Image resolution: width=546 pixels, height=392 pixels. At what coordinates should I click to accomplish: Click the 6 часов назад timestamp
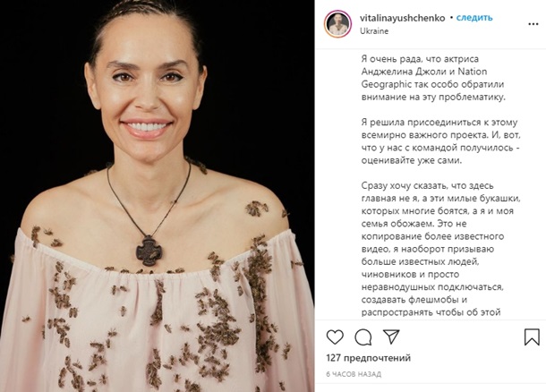(x=354, y=374)
